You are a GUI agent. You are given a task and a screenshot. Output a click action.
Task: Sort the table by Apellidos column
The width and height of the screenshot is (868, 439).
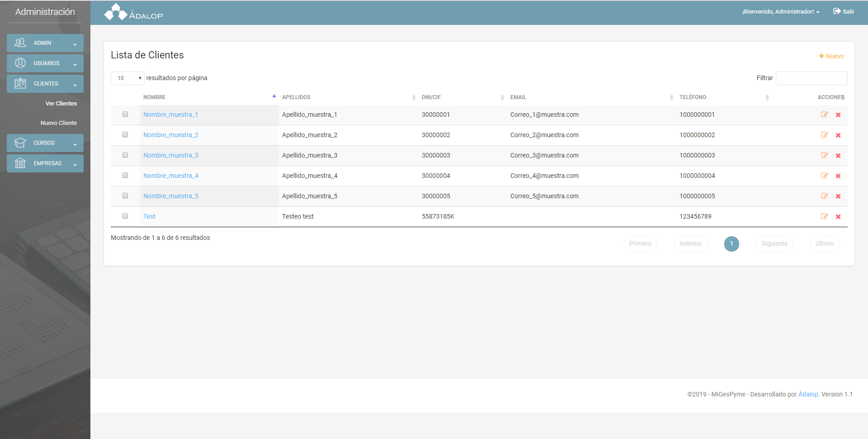tap(296, 97)
